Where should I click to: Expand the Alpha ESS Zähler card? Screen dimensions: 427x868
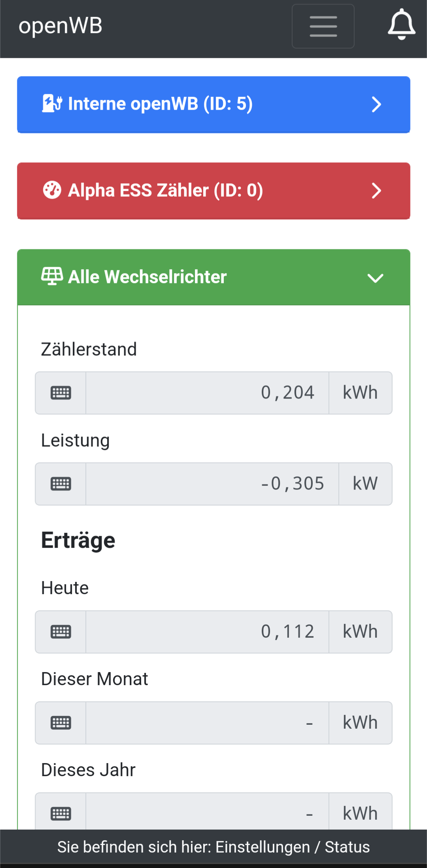tap(376, 191)
